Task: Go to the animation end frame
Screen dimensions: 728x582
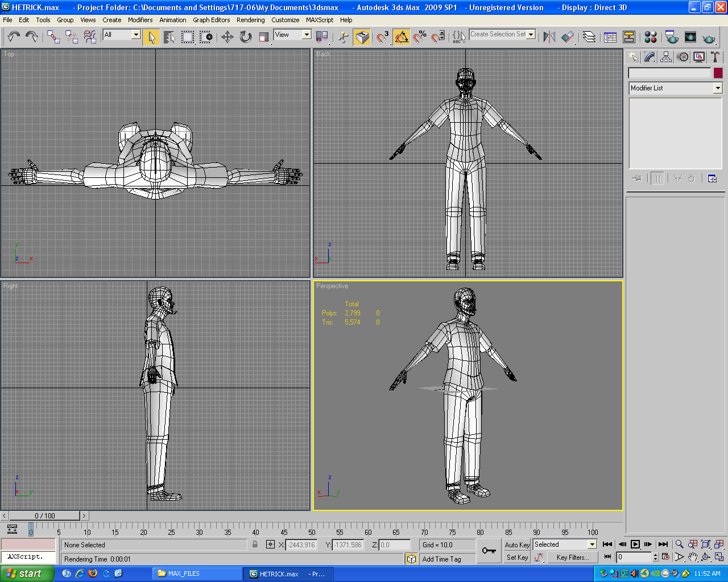Action: (x=663, y=544)
